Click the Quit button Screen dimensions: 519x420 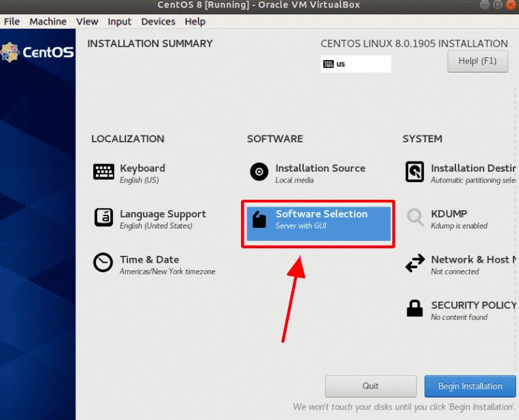(x=370, y=386)
